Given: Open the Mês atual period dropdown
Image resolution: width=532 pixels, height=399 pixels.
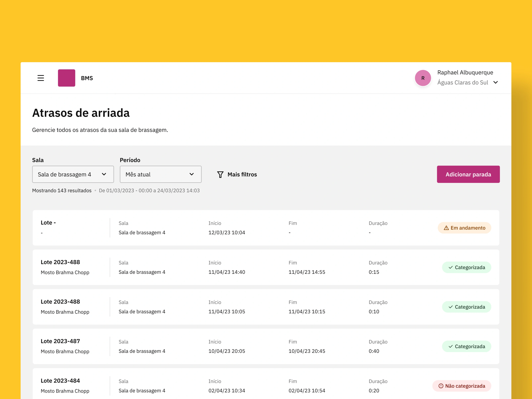Looking at the screenshot, I should (x=161, y=174).
